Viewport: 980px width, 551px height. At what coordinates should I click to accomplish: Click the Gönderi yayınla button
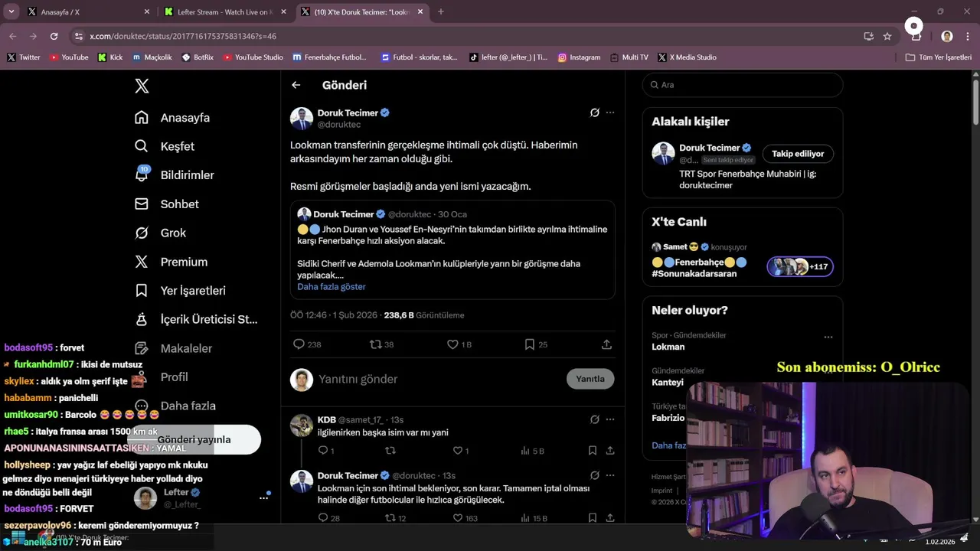coord(194,440)
